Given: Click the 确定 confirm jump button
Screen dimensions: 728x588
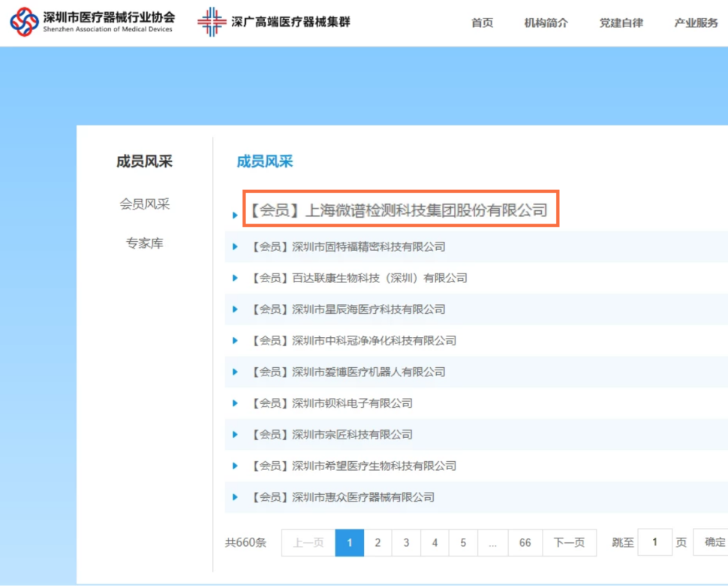Looking at the screenshot, I should (x=711, y=542).
